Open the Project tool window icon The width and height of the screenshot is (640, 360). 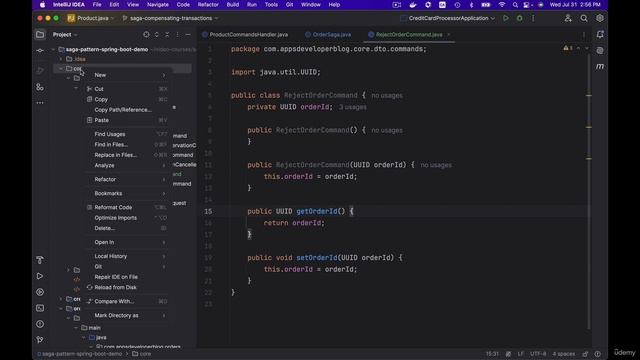[40, 35]
